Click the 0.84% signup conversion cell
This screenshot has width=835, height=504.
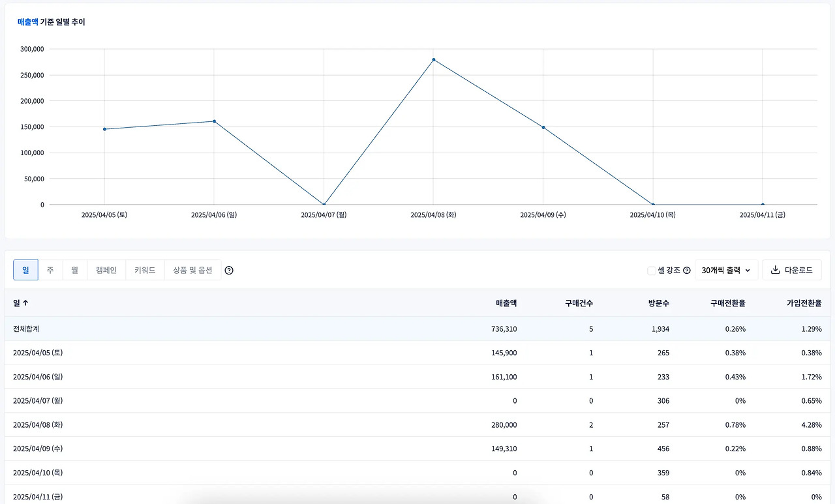pos(812,473)
